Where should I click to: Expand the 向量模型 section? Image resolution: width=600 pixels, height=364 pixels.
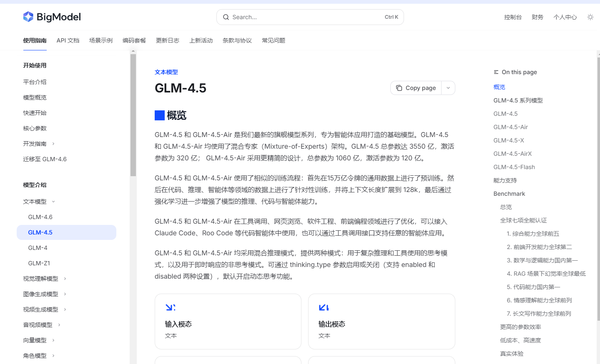click(x=53, y=340)
